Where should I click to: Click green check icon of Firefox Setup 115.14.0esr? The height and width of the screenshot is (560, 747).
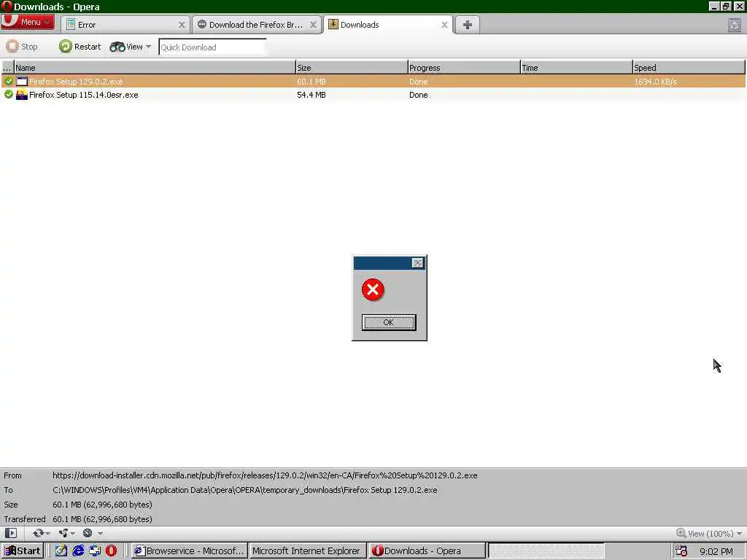point(9,95)
